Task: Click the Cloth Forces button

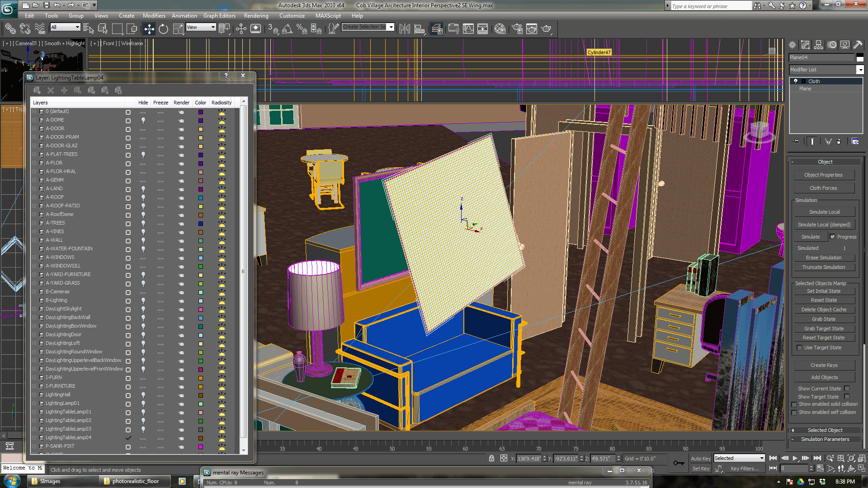Action: pos(823,188)
